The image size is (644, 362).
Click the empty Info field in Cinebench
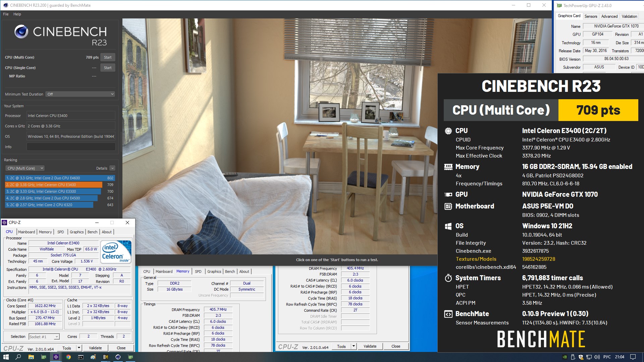point(71,147)
